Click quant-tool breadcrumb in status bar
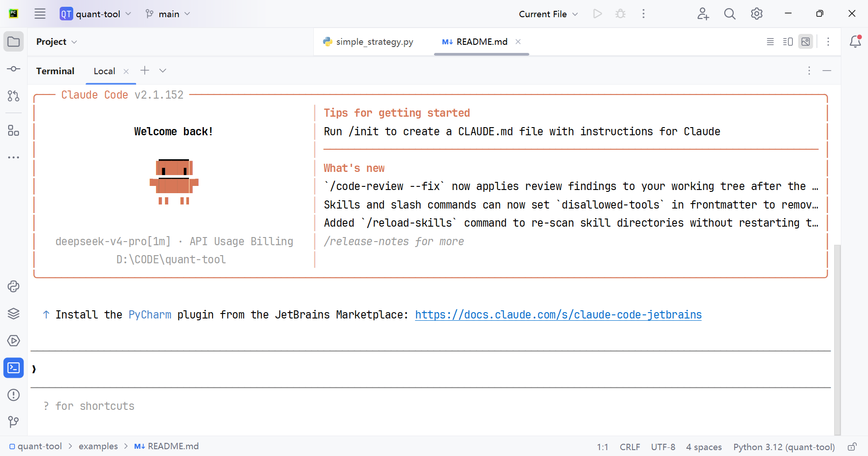Image resolution: width=868 pixels, height=456 pixels. 36,446
